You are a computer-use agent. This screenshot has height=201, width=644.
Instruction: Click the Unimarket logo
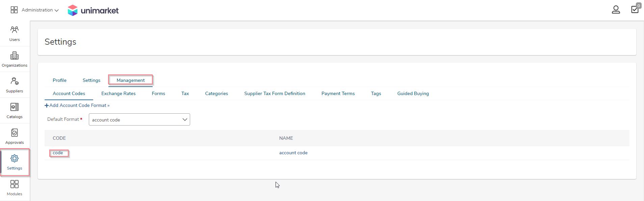coord(93,10)
